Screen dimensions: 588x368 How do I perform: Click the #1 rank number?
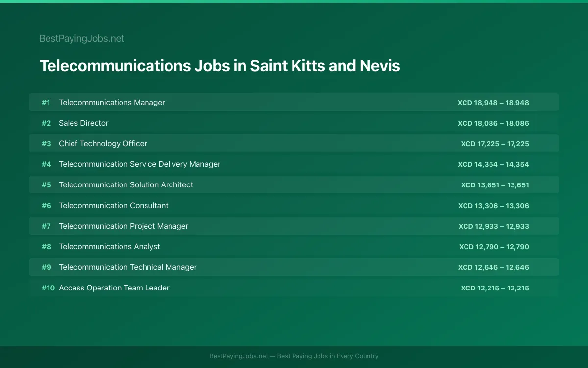click(x=46, y=103)
